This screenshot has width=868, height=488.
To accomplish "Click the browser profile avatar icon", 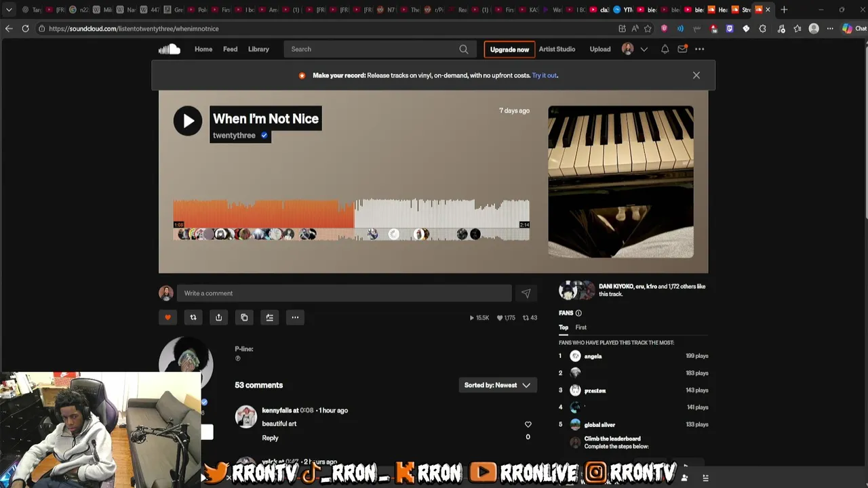I will [x=814, y=28].
